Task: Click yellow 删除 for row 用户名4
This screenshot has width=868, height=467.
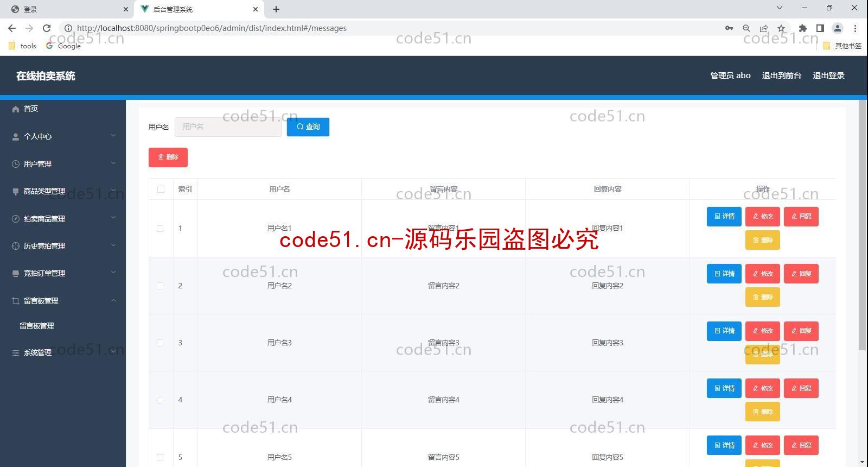Action: [763, 412]
